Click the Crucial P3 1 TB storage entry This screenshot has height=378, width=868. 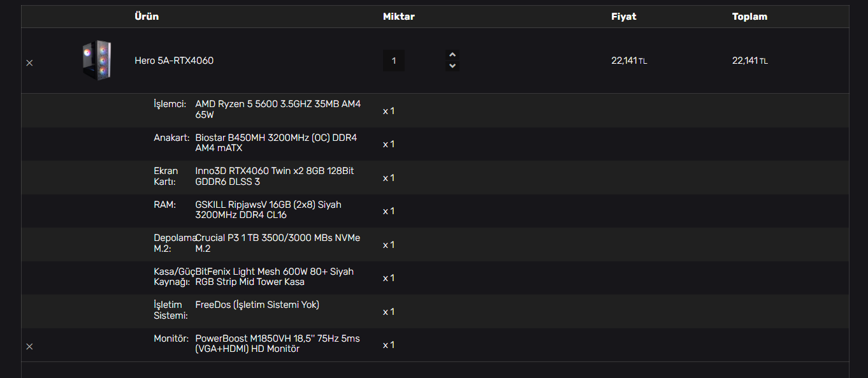point(277,243)
